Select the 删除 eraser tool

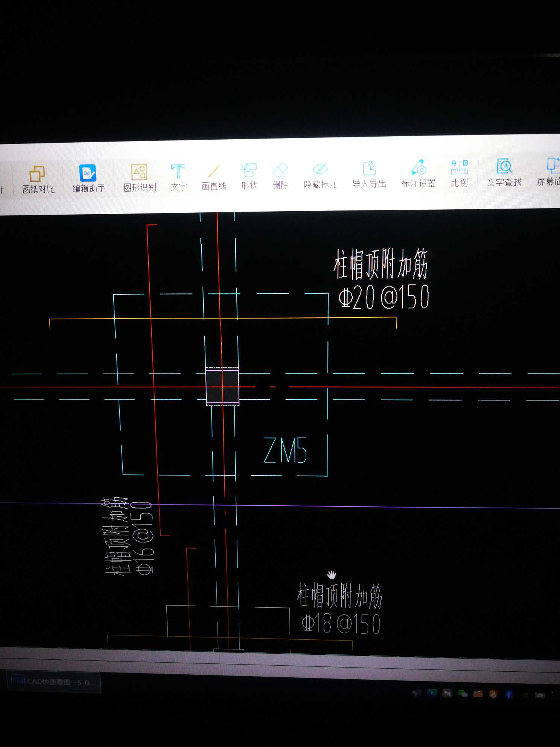tap(280, 176)
